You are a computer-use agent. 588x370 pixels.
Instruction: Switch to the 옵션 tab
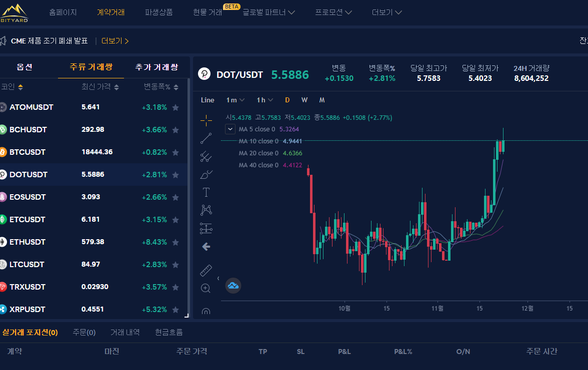click(24, 67)
